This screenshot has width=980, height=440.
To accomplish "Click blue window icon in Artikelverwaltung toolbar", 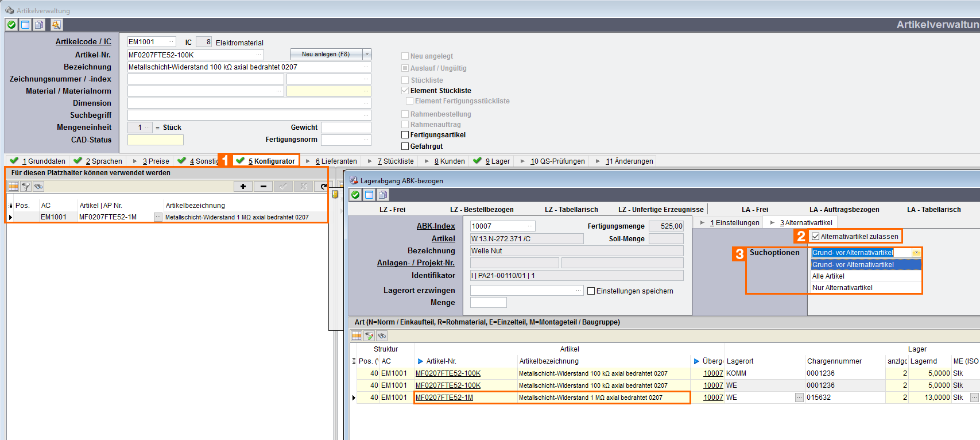I will (25, 25).
